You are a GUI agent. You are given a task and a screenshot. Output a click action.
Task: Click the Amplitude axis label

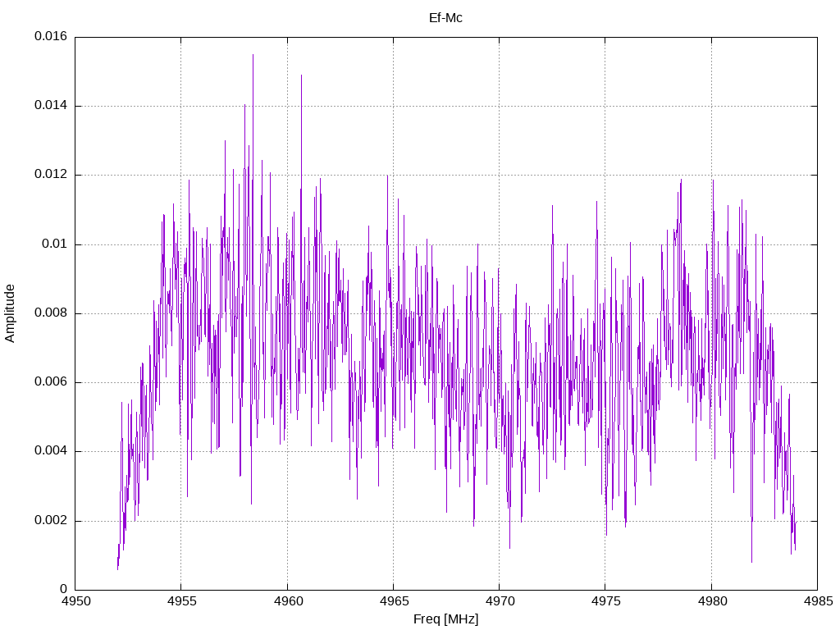pos(10,313)
